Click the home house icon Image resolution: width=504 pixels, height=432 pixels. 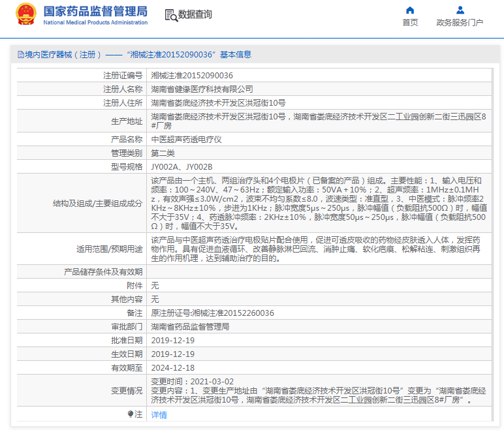pyautogui.click(x=410, y=10)
